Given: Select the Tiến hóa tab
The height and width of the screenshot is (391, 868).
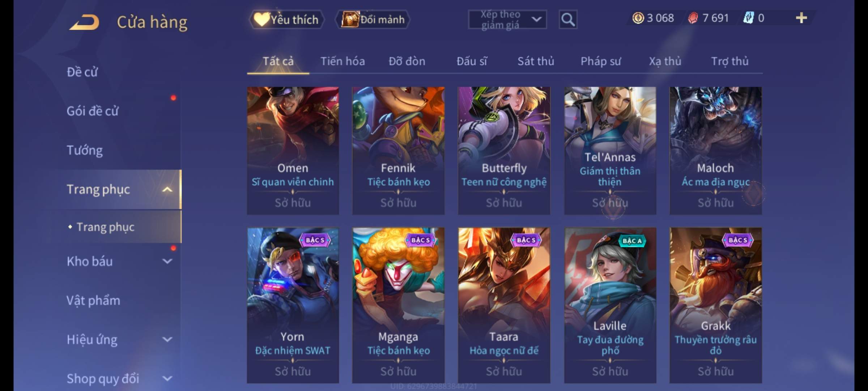Looking at the screenshot, I should tap(342, 61).
